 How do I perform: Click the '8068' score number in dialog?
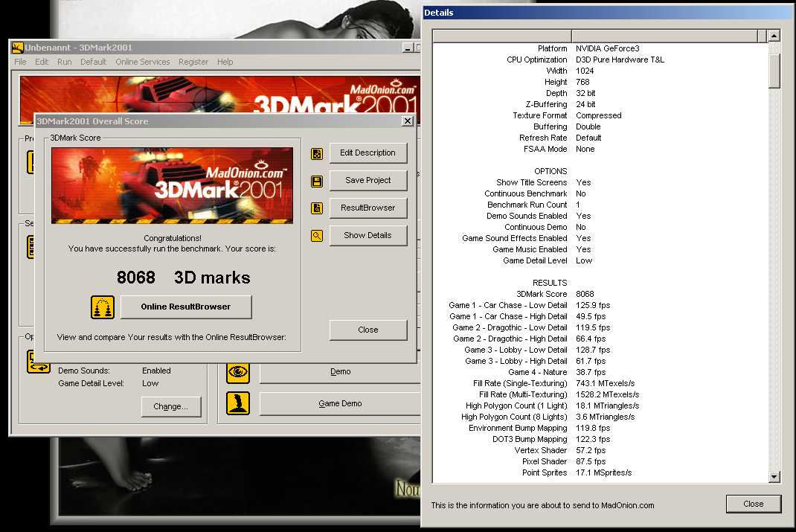[136, 278]
